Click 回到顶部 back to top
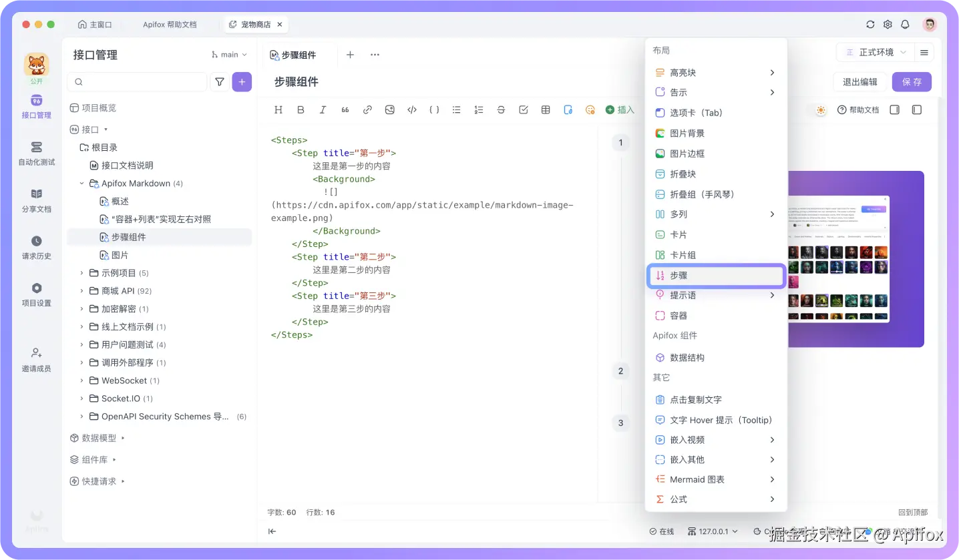The image size is (959, 560). (912, 513)
